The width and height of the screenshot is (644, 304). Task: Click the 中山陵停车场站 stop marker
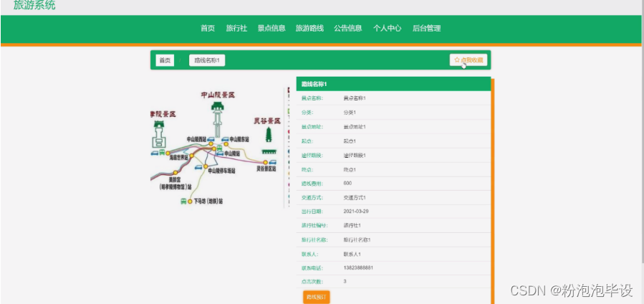tap(205, 166)
